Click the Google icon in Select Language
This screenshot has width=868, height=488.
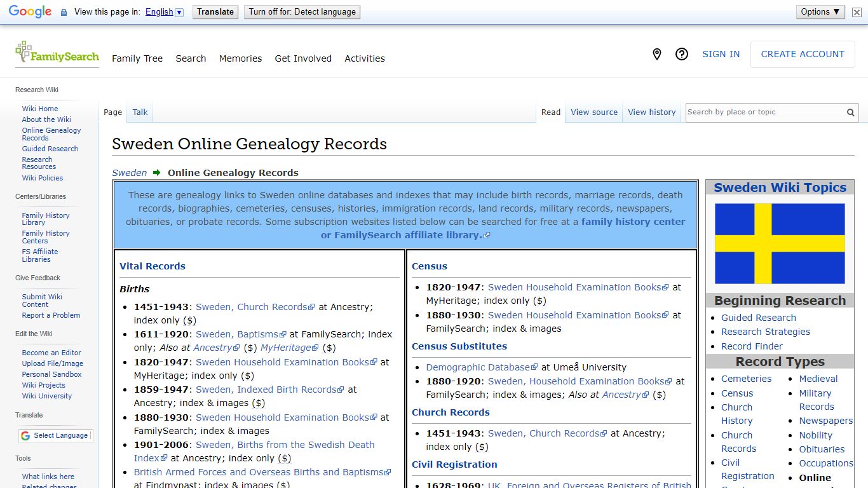click(25, 436)
